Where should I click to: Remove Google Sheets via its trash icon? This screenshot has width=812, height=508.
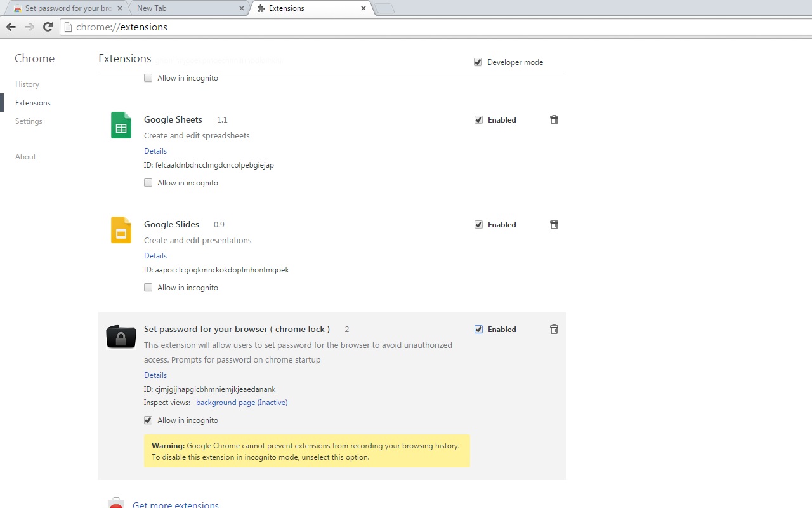(x=553, y=119)
